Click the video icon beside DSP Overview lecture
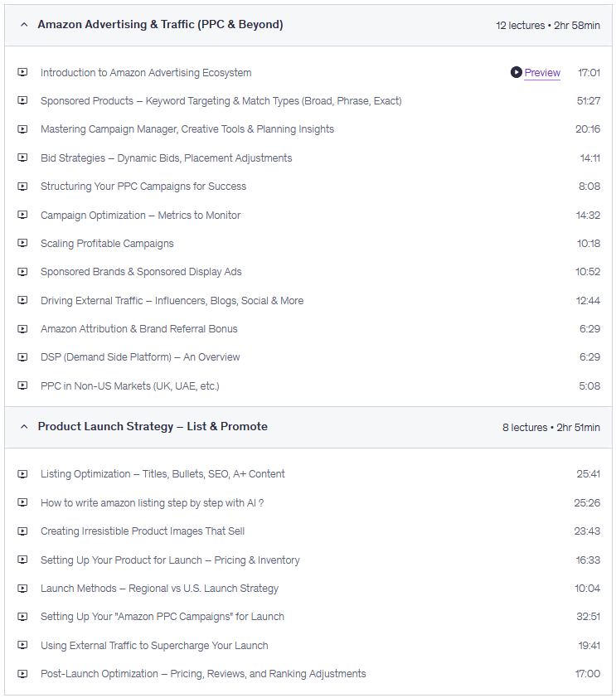 pyautogui.click(x=22, y=356)
